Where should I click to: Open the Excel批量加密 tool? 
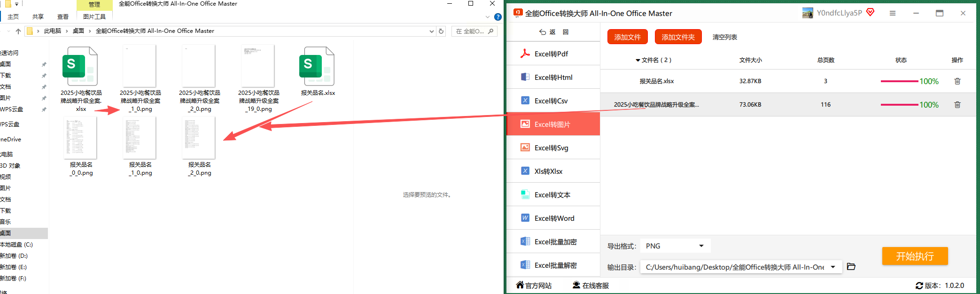[x=553, y=241]
